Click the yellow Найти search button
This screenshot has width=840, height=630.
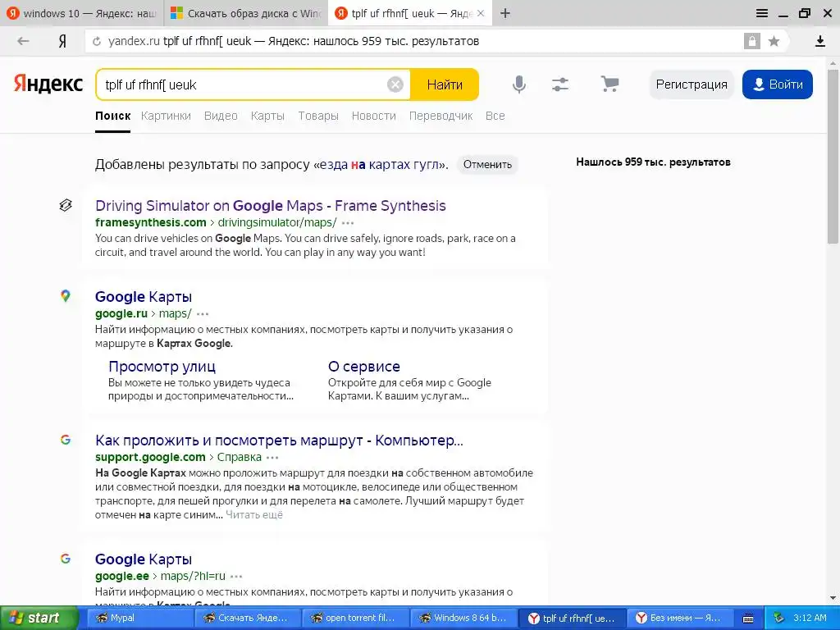click(445, 84)
